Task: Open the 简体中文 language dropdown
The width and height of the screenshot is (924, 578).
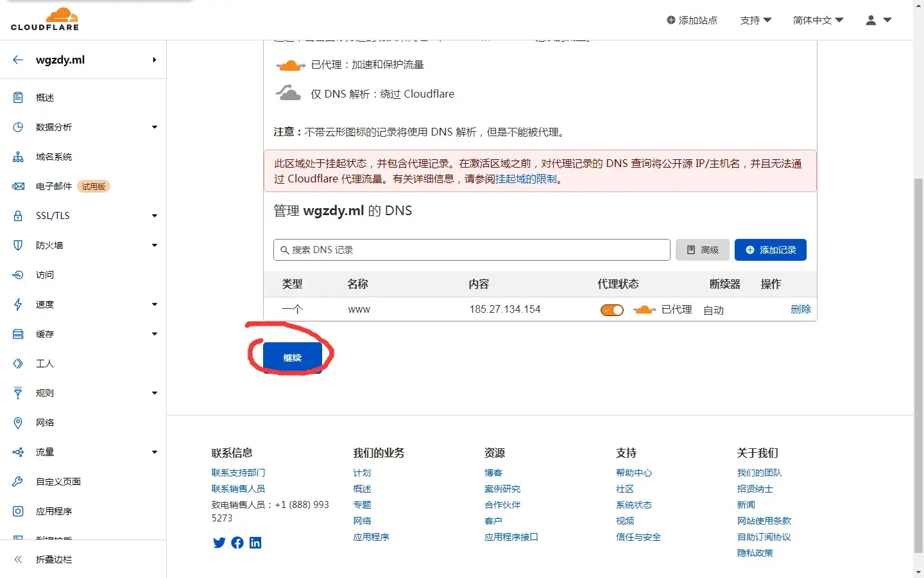Action: point(818,21)
